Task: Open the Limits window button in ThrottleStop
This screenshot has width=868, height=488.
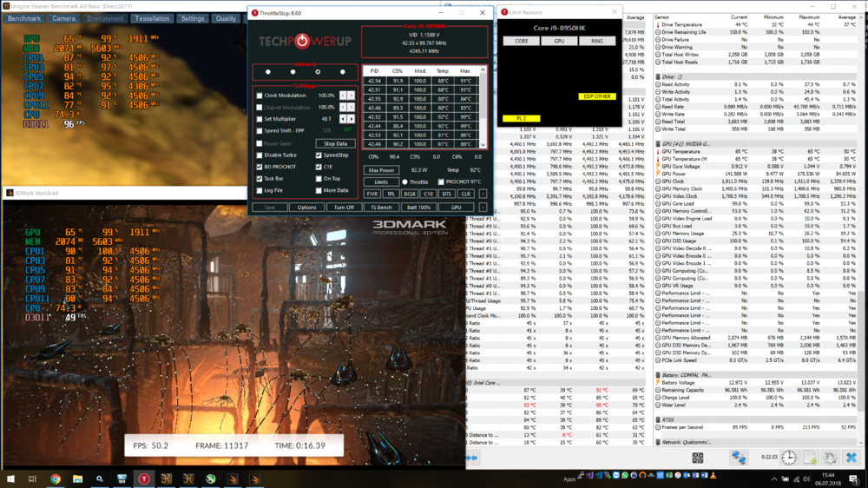Action: click(x=381, y=181)
